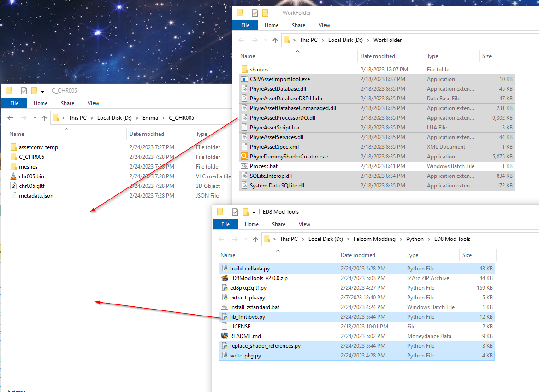Open View tab in WorkFolder window
The image size is (539, 392).
[324, 25]
